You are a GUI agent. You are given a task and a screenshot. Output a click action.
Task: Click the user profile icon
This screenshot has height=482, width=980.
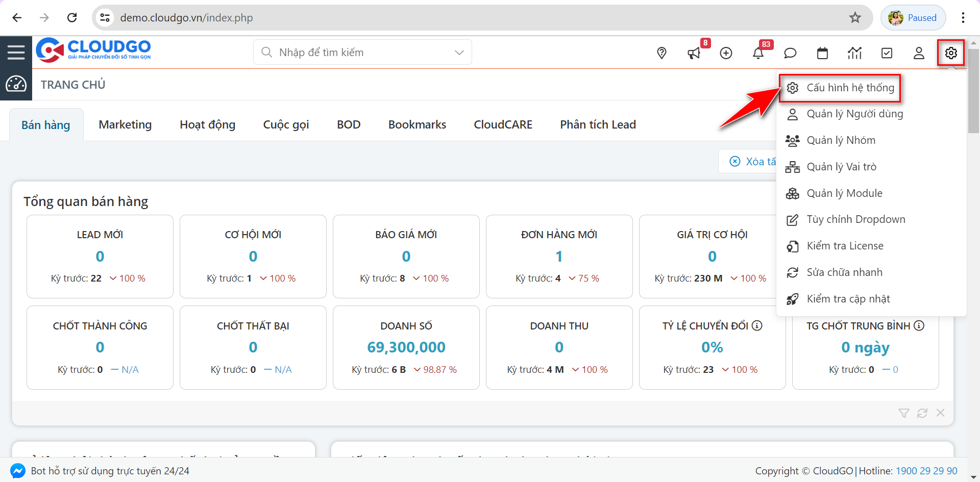point(919,53)
